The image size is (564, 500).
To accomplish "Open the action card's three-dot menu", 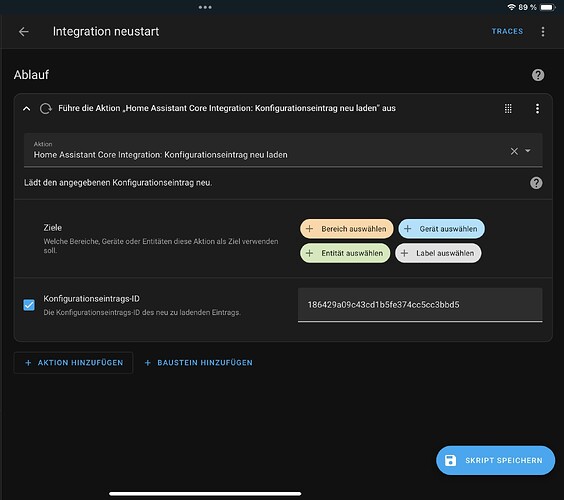I will coord(537,109).
